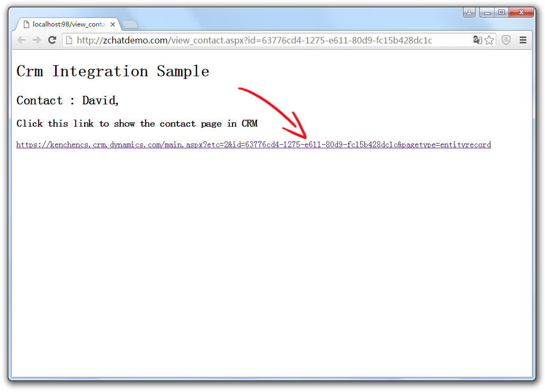Select the localhost:98/view_conta tab

coord(68,24)
